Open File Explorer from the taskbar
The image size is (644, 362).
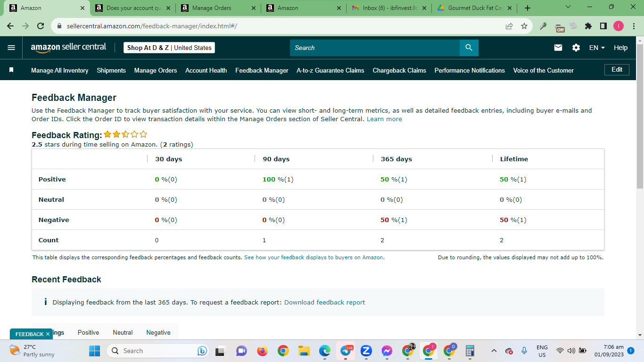(x=304, y=351)
